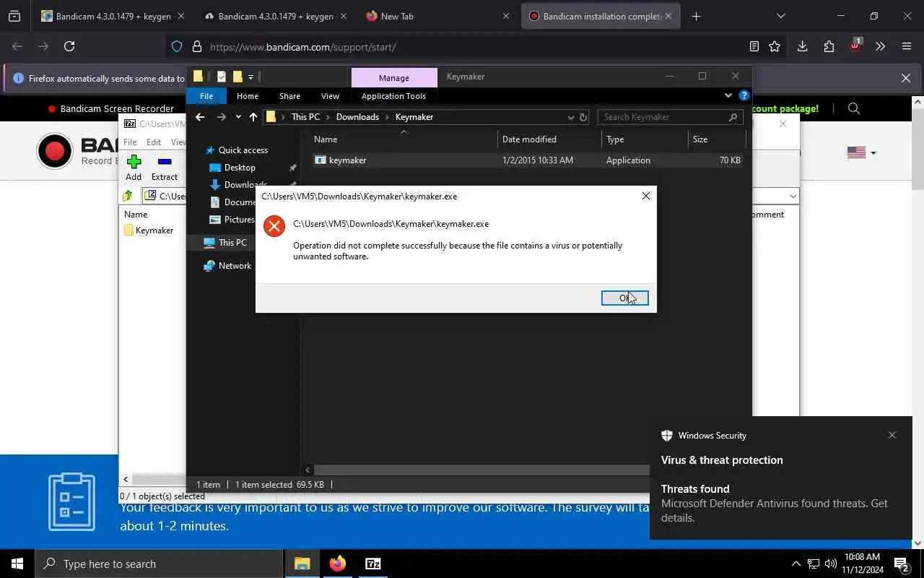The height and width of the screenshot is (578, 924).
Task: Open File menu in 7-Zip window
Action: (130, 142)
